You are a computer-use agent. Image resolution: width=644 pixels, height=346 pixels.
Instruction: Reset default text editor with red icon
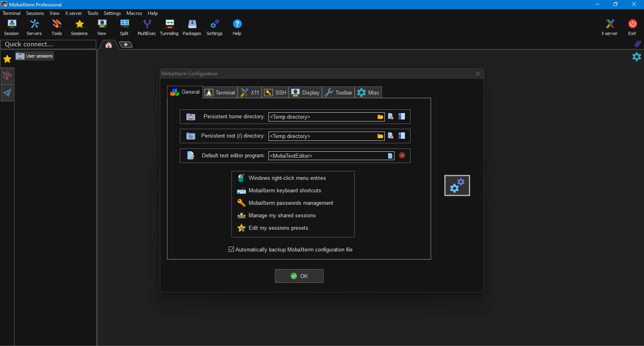tap(402, 155)
